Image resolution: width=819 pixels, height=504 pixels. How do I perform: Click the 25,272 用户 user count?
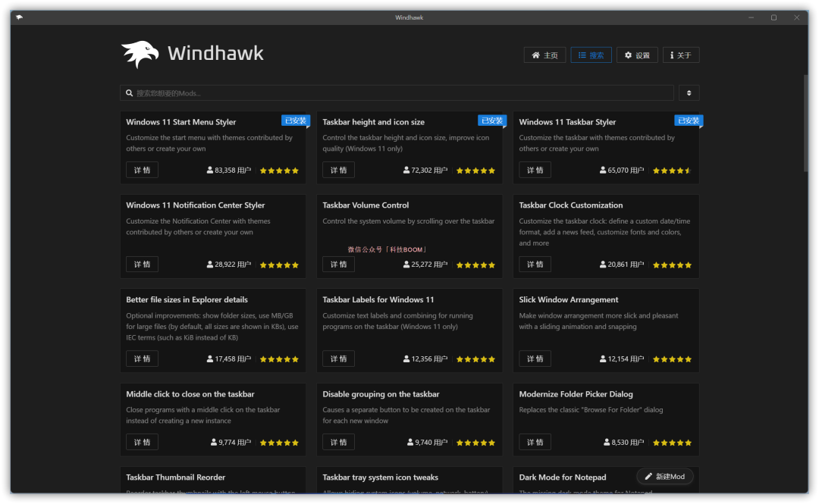[425, 265]
